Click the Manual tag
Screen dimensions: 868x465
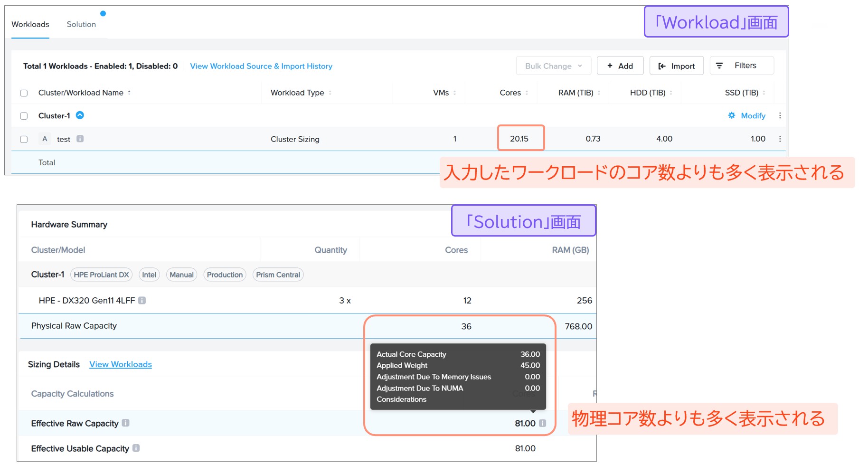tap(181, 275)
